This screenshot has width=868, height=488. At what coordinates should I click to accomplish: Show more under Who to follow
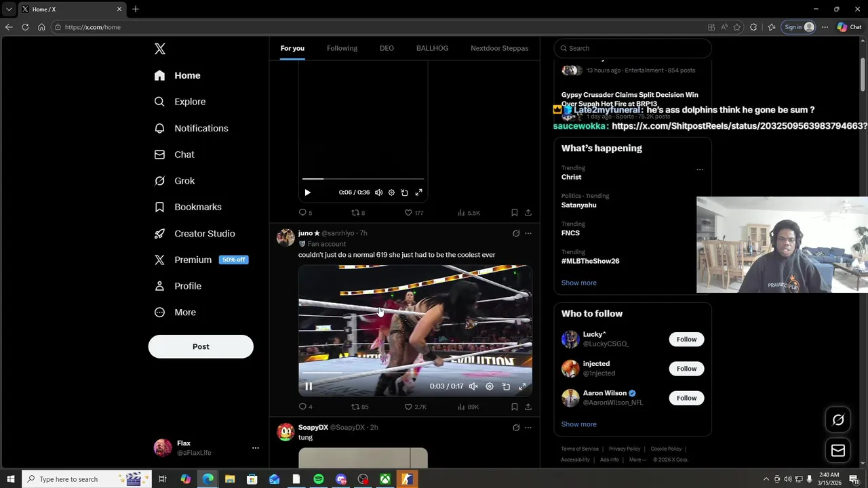point(578,424)
